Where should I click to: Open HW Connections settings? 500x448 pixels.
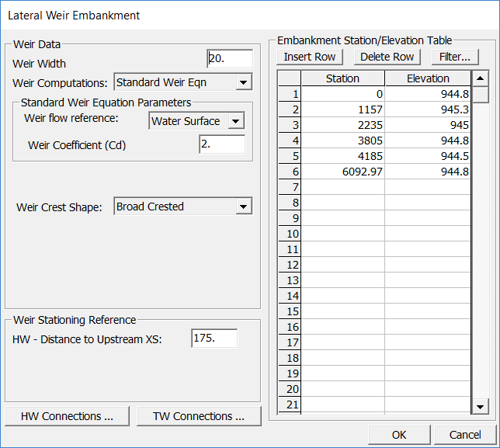(x=67, y=416)
